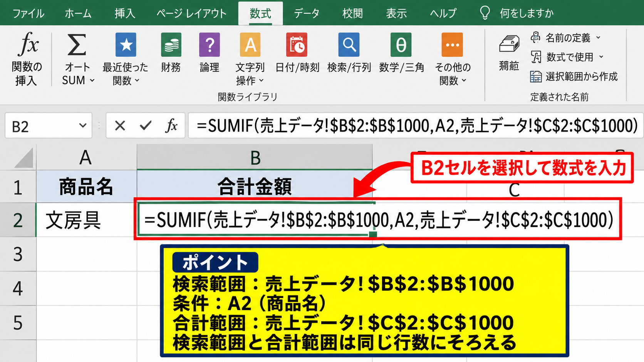Open 最近使った関数 star icon
The image size is (644, 362).
[x=126, y=45]
